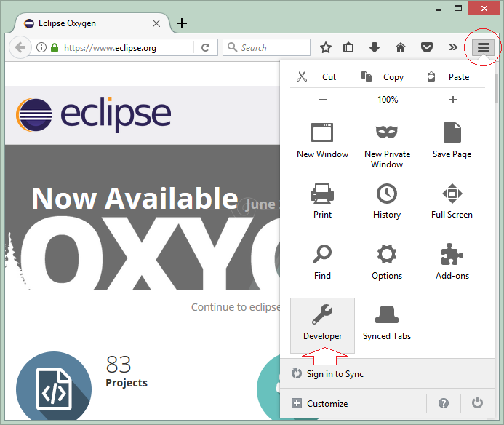Open the Pocket icon

426,47
